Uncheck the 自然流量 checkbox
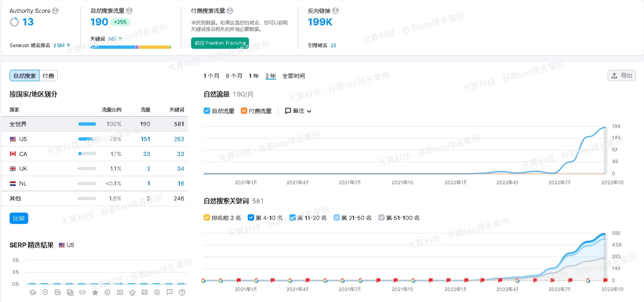 (207, 111)
